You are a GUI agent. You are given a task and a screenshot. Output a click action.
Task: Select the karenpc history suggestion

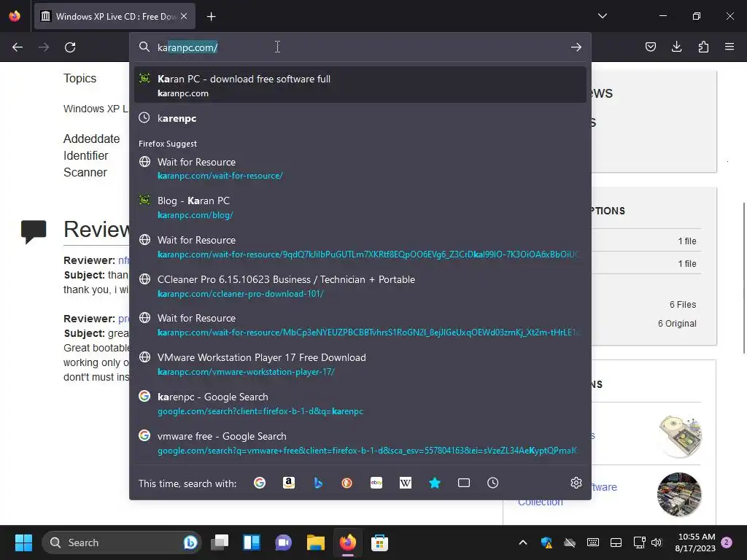tap(360, 118)
